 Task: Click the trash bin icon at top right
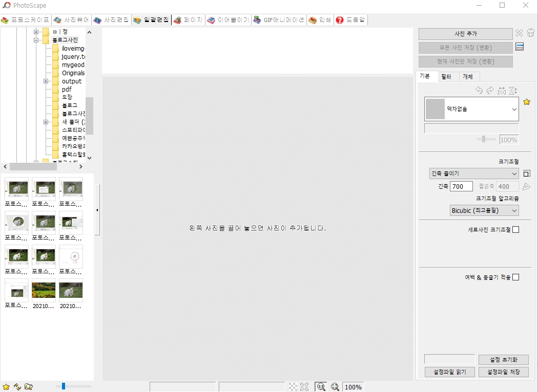(x=531, y=32)
